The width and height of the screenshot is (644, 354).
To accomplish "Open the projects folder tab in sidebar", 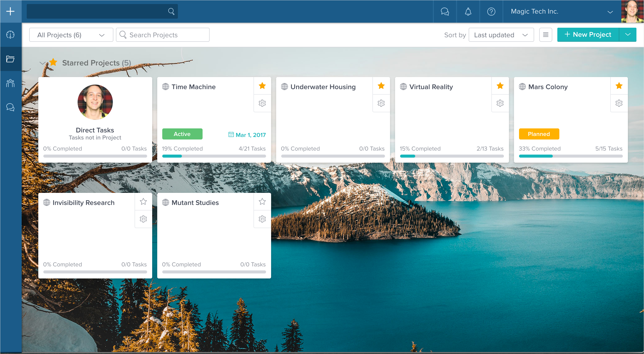I will point(10,59).
